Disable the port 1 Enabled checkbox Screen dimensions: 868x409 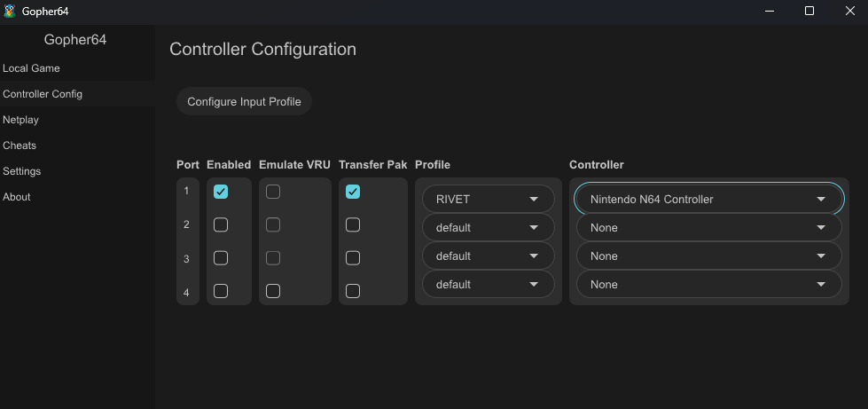(x=221, y=192)
